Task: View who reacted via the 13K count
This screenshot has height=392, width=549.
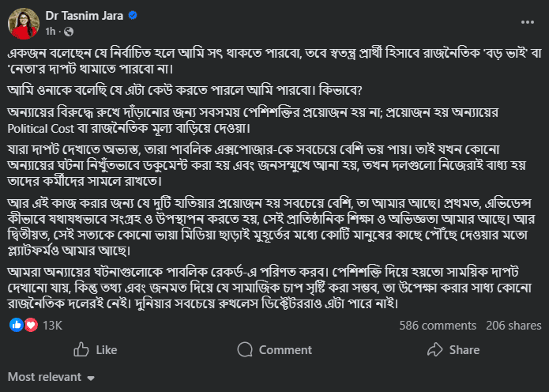Action: [x=52, y=325]
